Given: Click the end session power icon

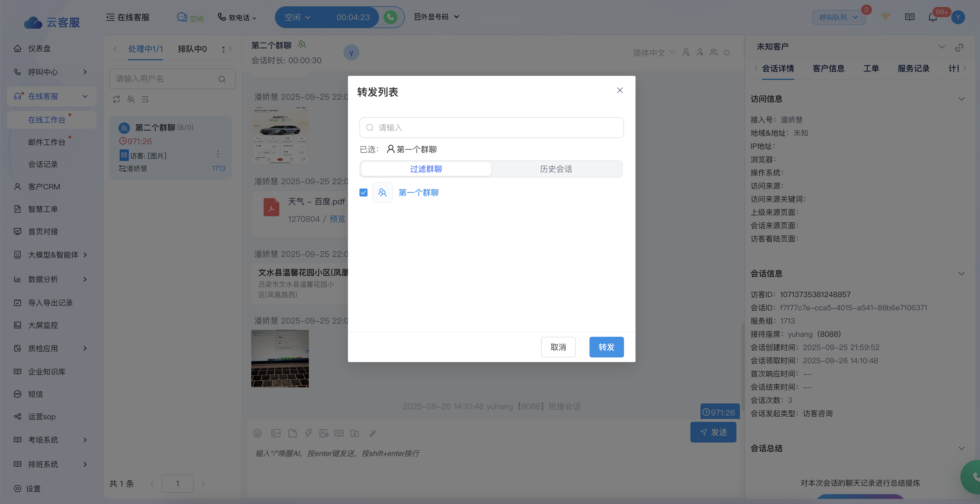Looking at the screenshot, I should [727, 53].
